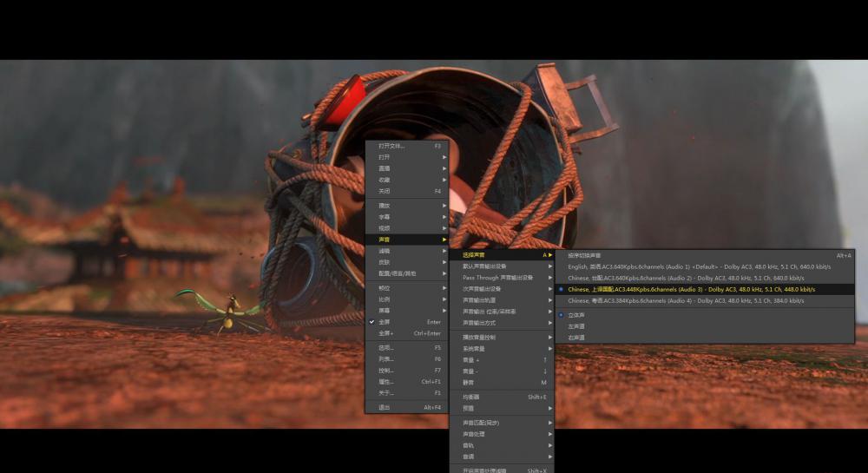Open the 比例 aspect ratio submenu
Viewport: 868px width, 473px height.
pos(407,299)
